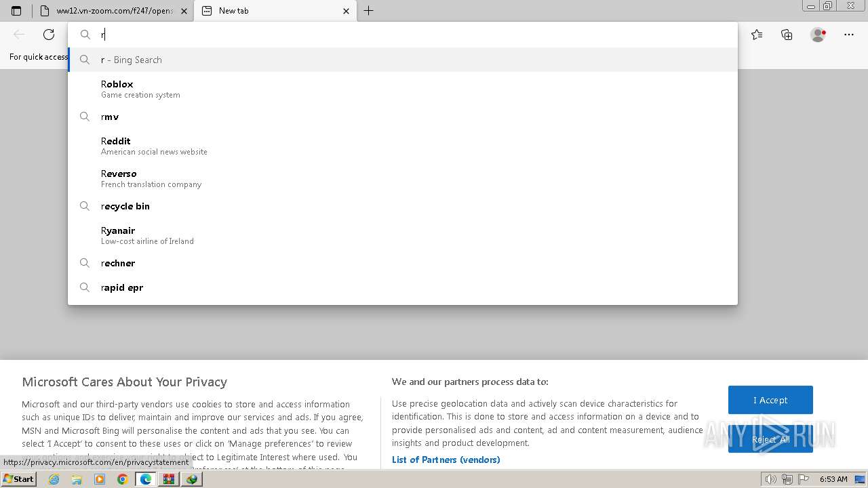Open List of Partners (vendors) link
Image resolution: width=868 pixels, height=488 pixels.
click(446, 460)
